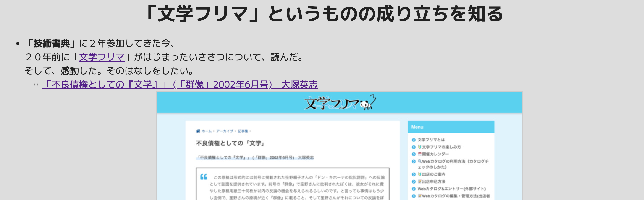Click the article heading 不良債権としての「文学」

tap(230, 143)
